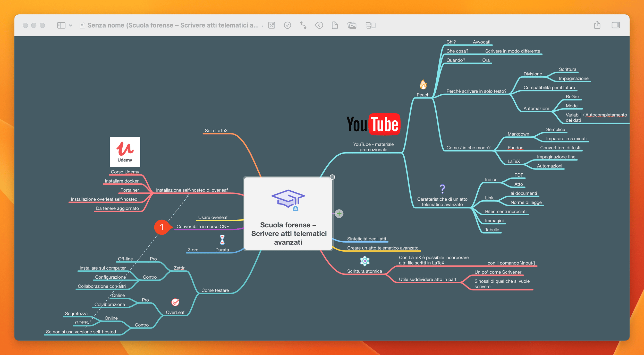Open the sidebar view options chevron
The width and height of the screenshot is (644, 355).
pyautogui.click(x=71, y=25)
